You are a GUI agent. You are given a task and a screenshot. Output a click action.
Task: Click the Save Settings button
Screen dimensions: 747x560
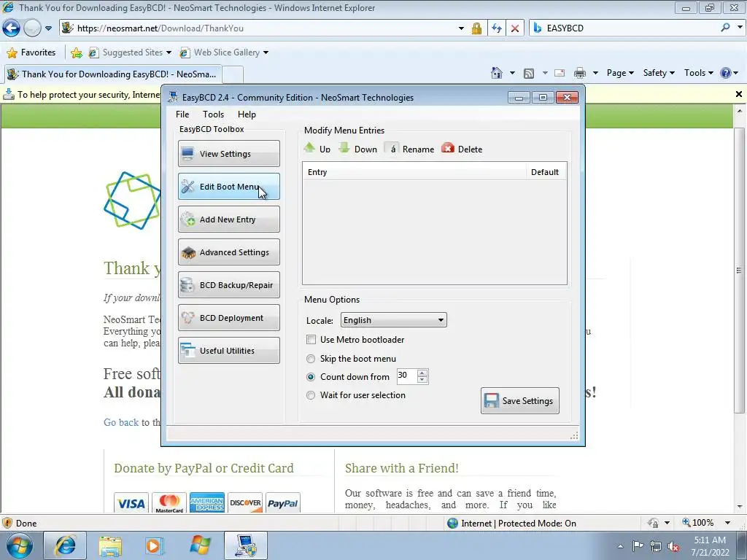pos(519,400)
